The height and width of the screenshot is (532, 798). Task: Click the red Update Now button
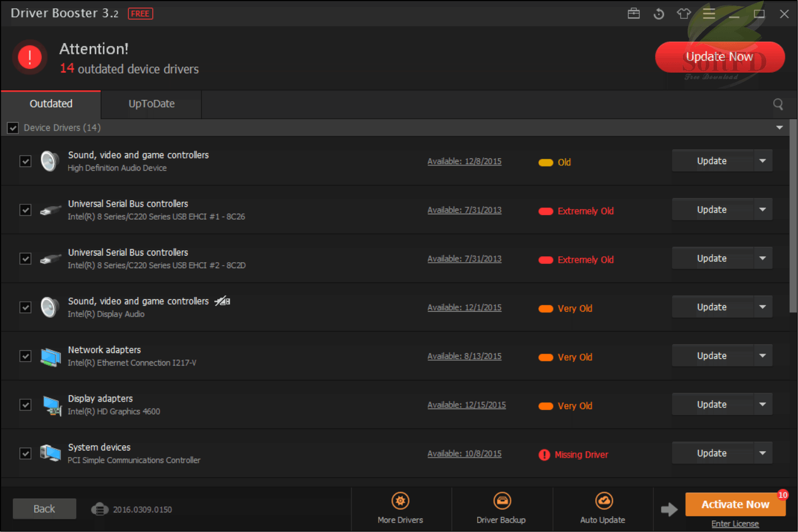[719, 57]
